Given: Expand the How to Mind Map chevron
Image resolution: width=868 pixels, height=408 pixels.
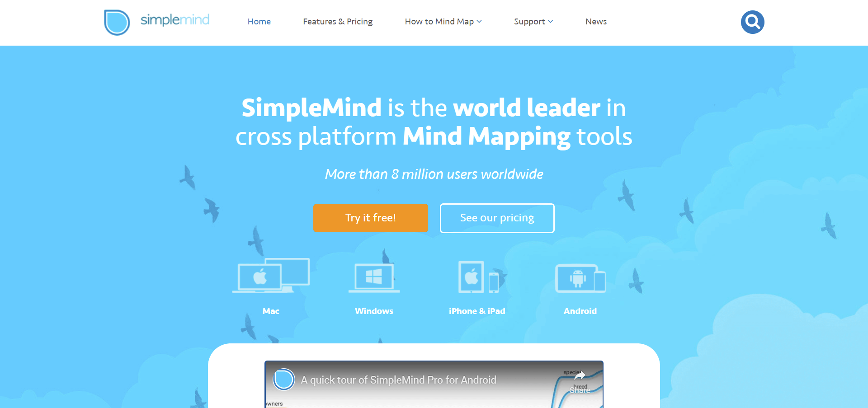Looking at the screenshot, I should coord(479,21).
